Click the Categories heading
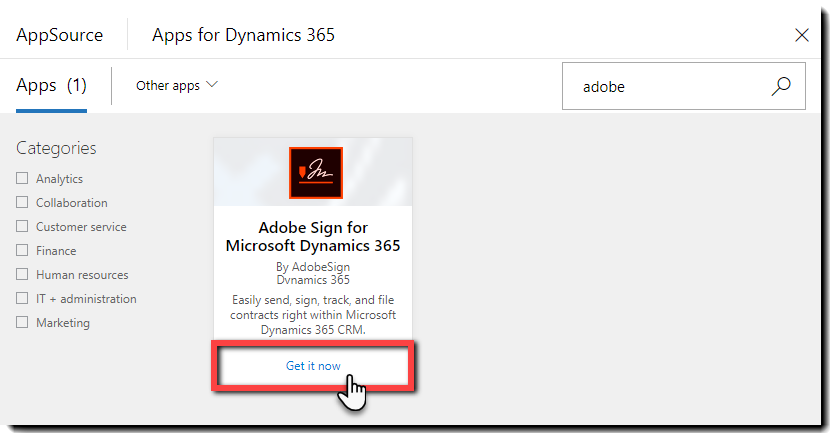The image size is (830, 433). 56,148
